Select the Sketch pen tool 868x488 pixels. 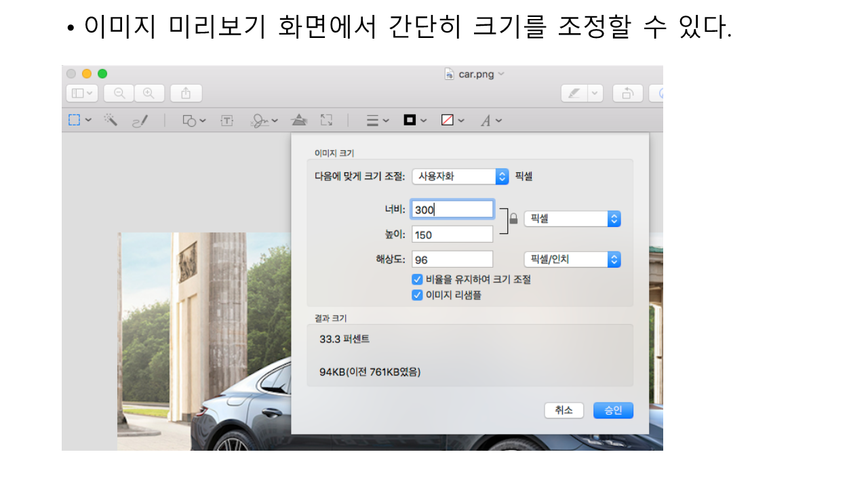click(140, 121)
